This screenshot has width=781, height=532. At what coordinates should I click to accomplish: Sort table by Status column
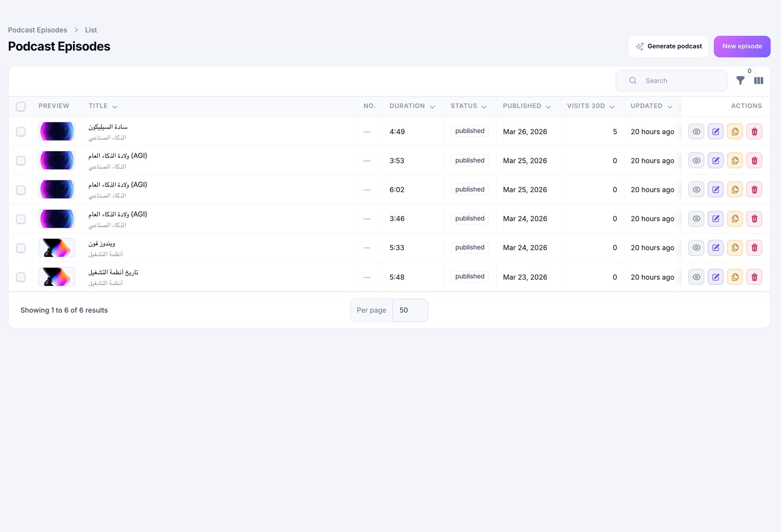[469, 106]
